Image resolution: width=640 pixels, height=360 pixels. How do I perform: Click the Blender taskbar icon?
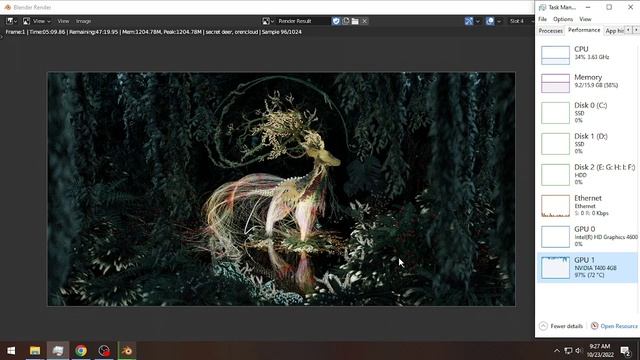coord(127,351)
